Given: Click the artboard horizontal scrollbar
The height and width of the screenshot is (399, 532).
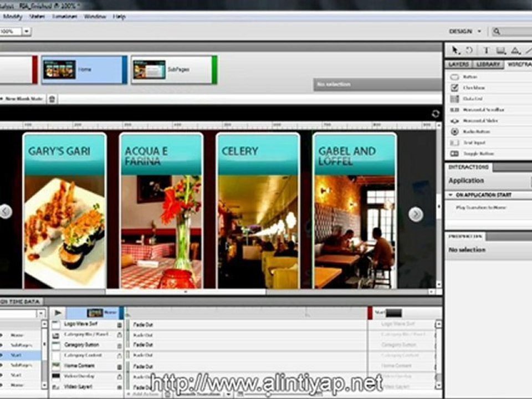Looking at the screenshot, I should tap(186, 291).
